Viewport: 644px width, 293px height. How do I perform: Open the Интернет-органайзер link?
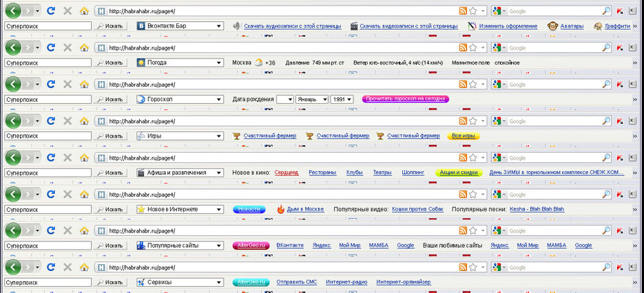[x=404, y=282]
